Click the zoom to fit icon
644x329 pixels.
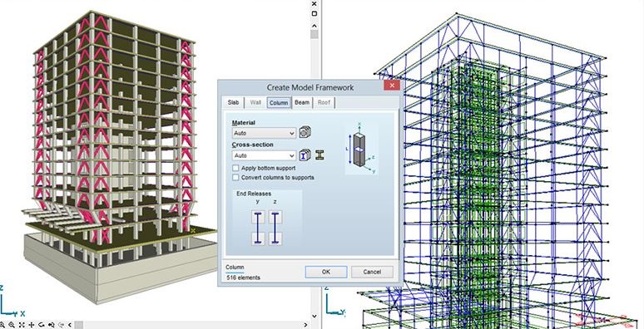(22, 325)
